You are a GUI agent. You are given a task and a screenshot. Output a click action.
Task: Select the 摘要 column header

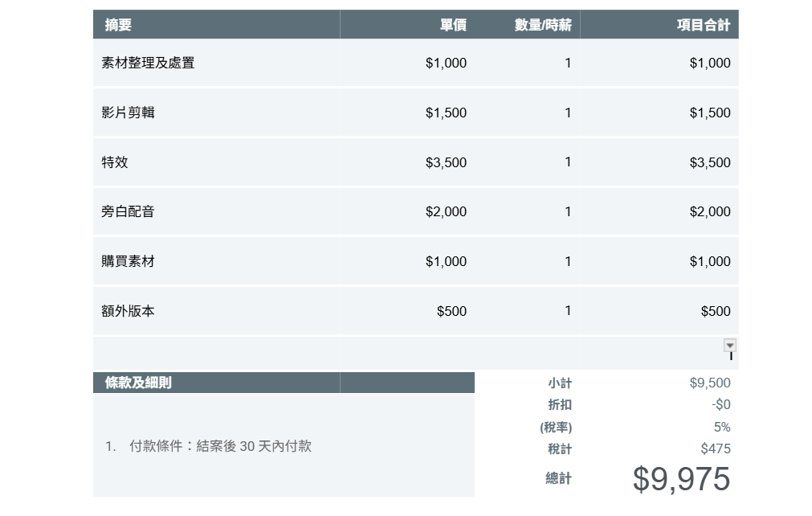click(x=119, y=25)
